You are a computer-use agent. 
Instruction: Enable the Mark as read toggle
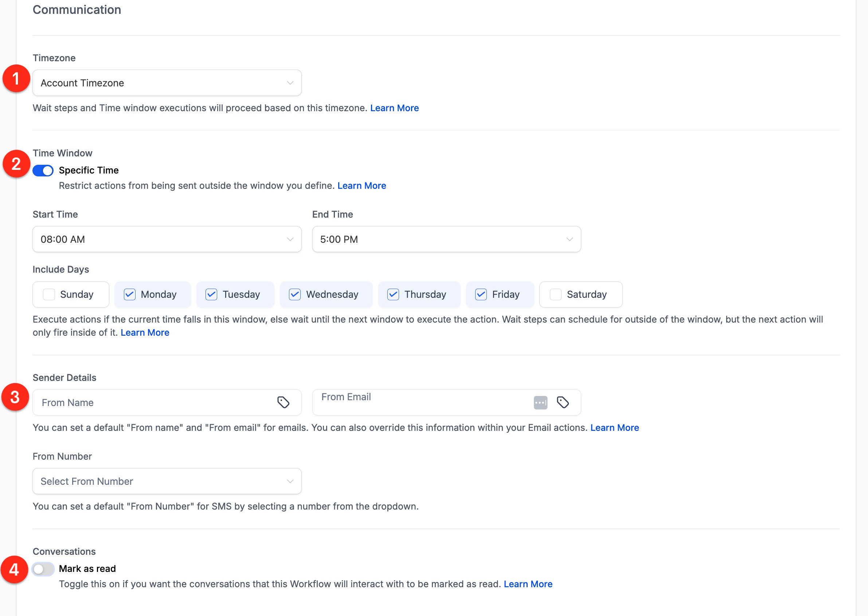click(43, 569)
